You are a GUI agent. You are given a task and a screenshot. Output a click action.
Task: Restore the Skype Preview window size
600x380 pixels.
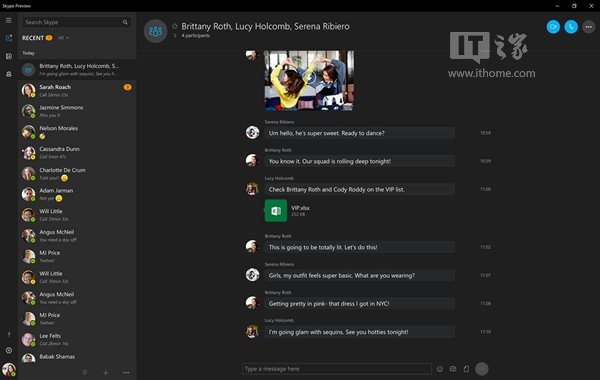pyautogui.click(x=574, y=6)
